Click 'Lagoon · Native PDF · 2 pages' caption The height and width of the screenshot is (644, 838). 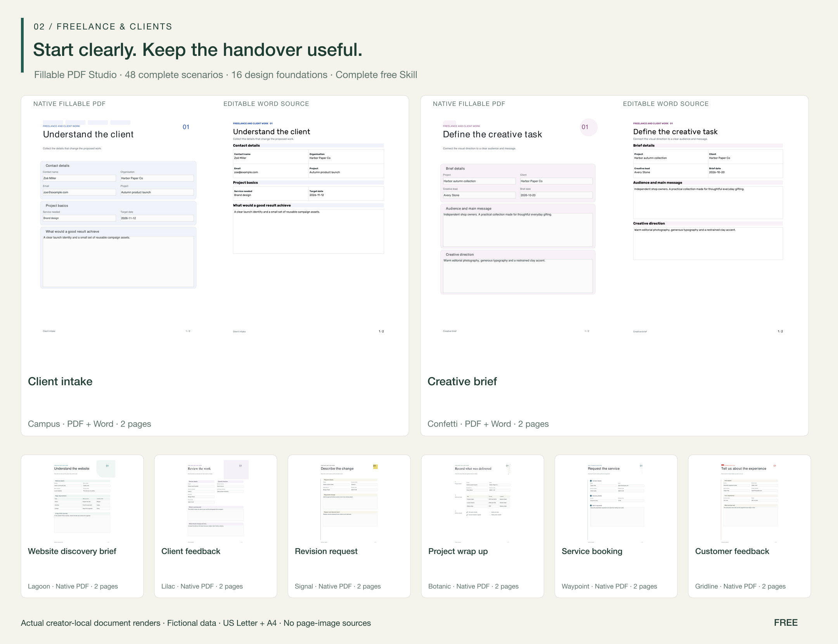[73, 586]
